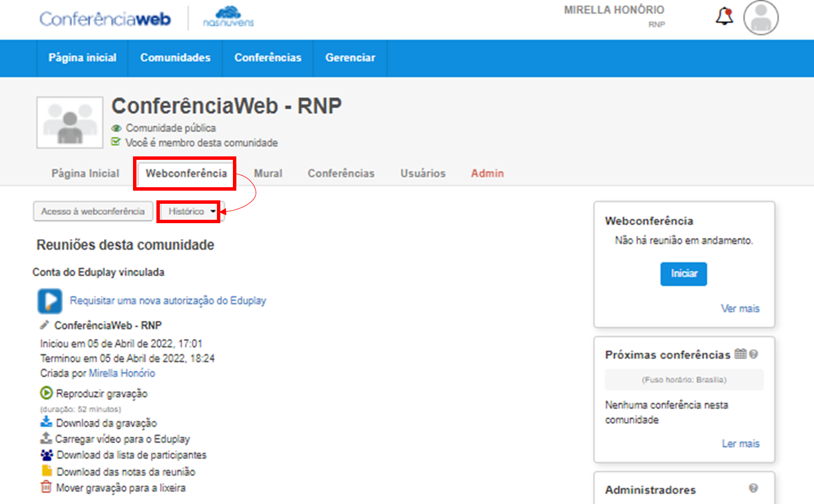Click Mover gravação para a lixeira
This screenshot has width=814, height=504.
click(x=121, y=488)
